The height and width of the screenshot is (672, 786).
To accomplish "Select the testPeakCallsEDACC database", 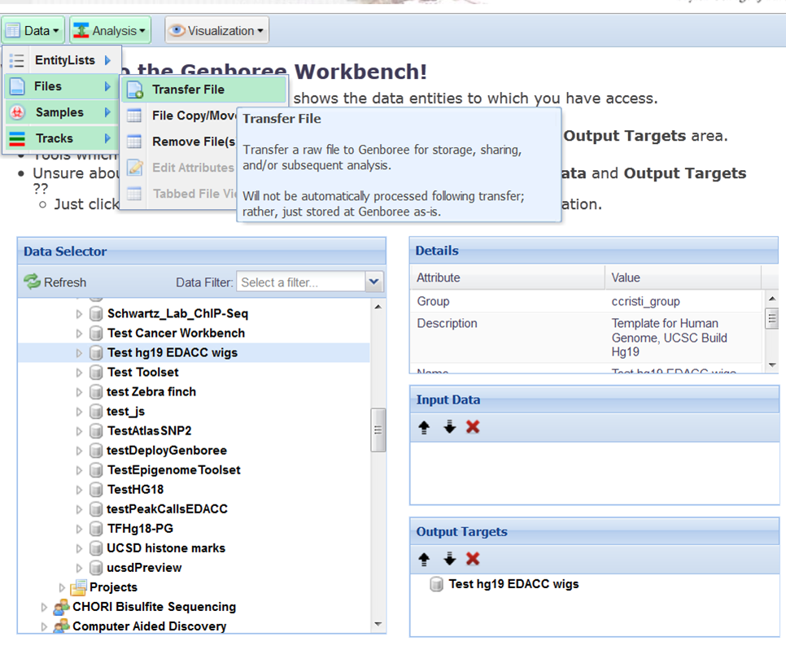I will [167, 509].
